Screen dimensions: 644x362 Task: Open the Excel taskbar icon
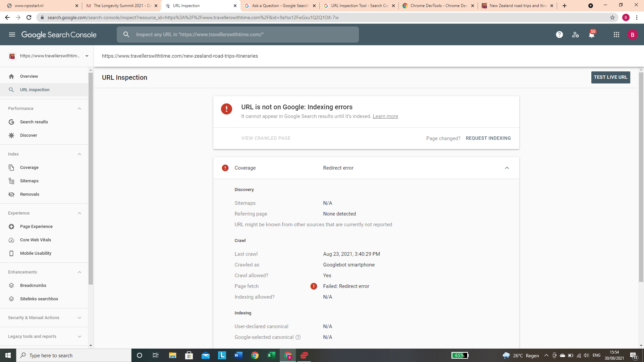click(x=271, y=355)
